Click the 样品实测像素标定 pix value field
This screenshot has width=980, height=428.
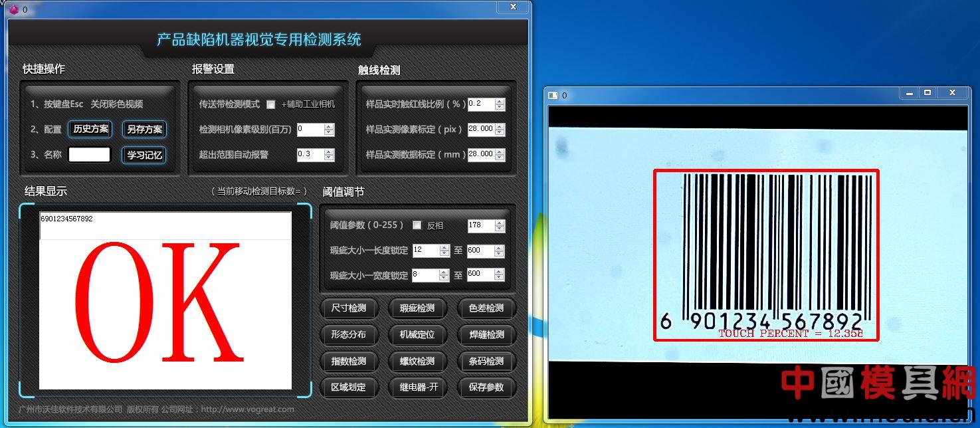point(481,129)
